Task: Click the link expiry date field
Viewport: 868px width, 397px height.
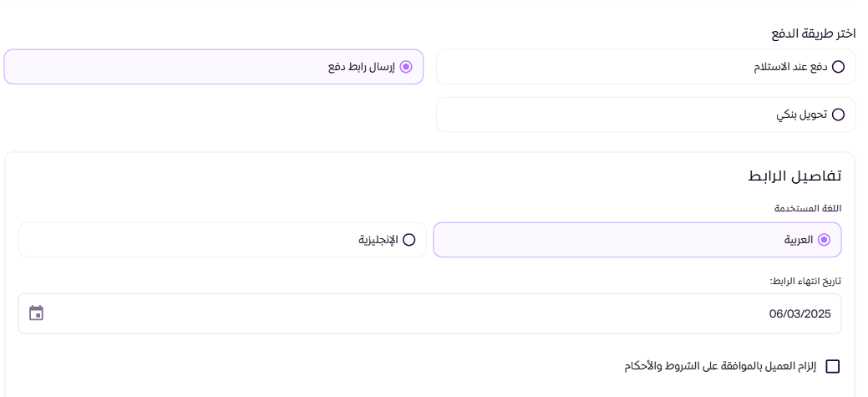Action: click(429, 313)
